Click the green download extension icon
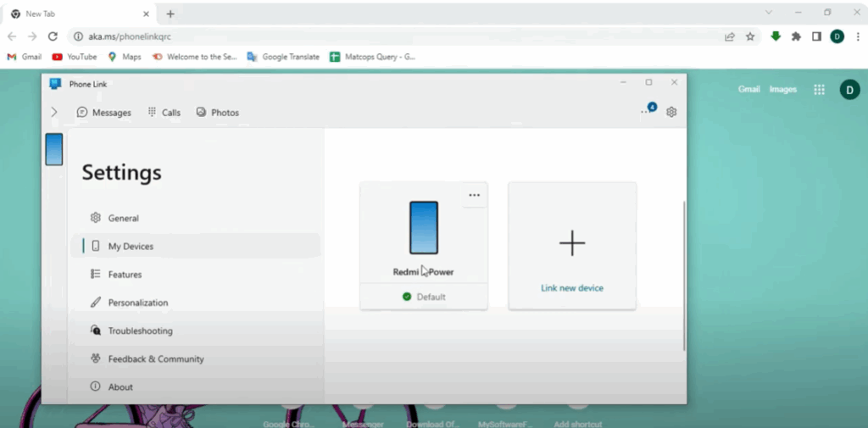The height and width of the screenshot is (428, 868). pyautogui.click(x=776, y=36)
